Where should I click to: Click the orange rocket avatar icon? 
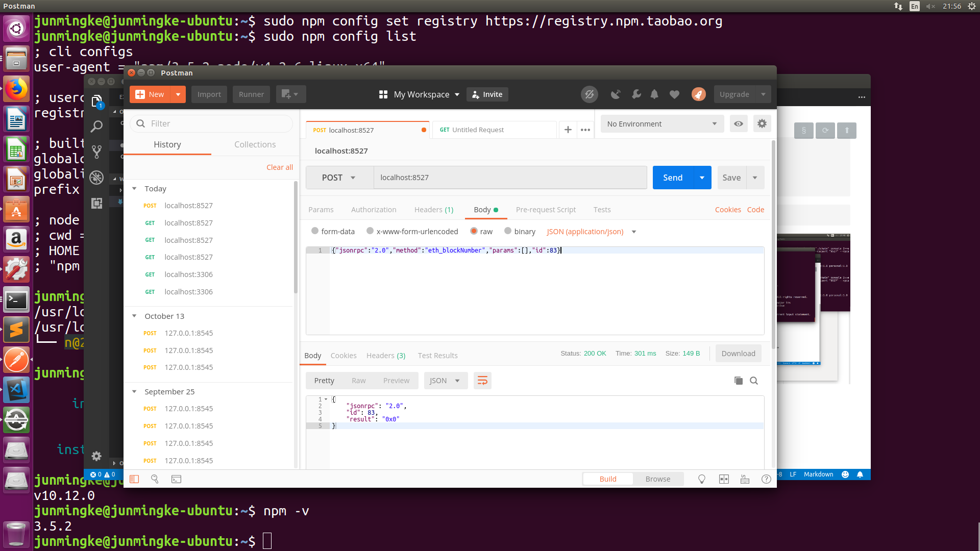point(698,94)
